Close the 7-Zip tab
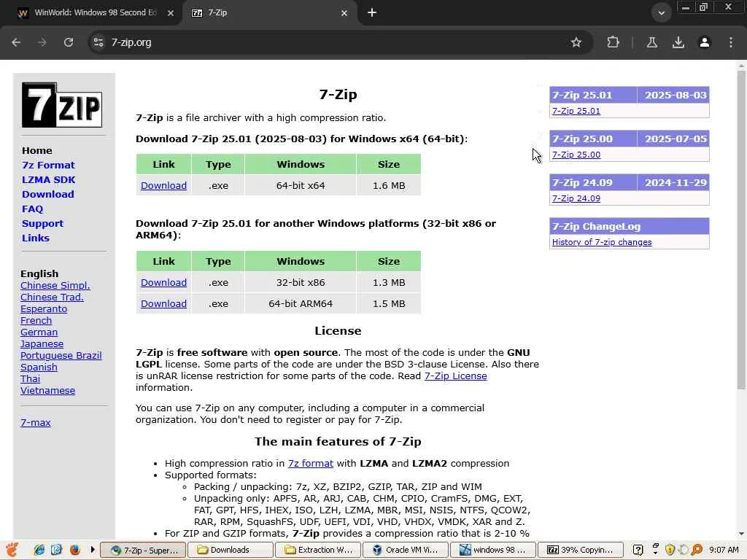The width and height of the screenshot is (747, 560). tap(344, 13)
